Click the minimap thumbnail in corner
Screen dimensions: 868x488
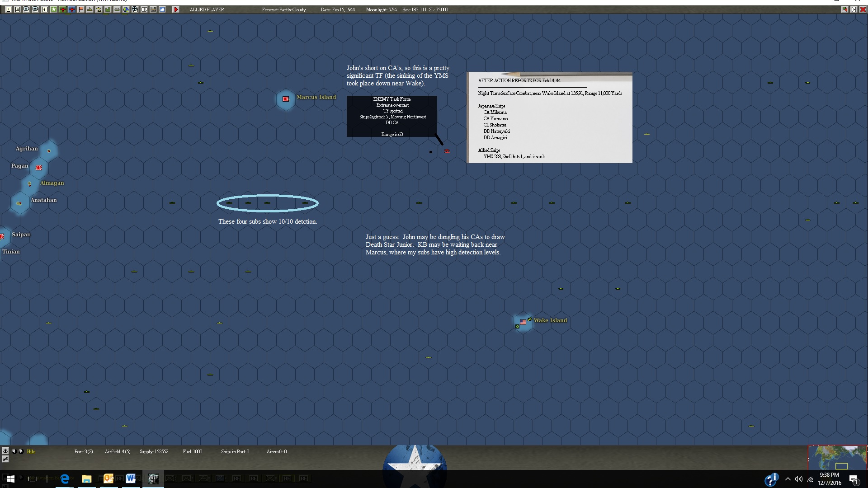click(x=837, y=458)
